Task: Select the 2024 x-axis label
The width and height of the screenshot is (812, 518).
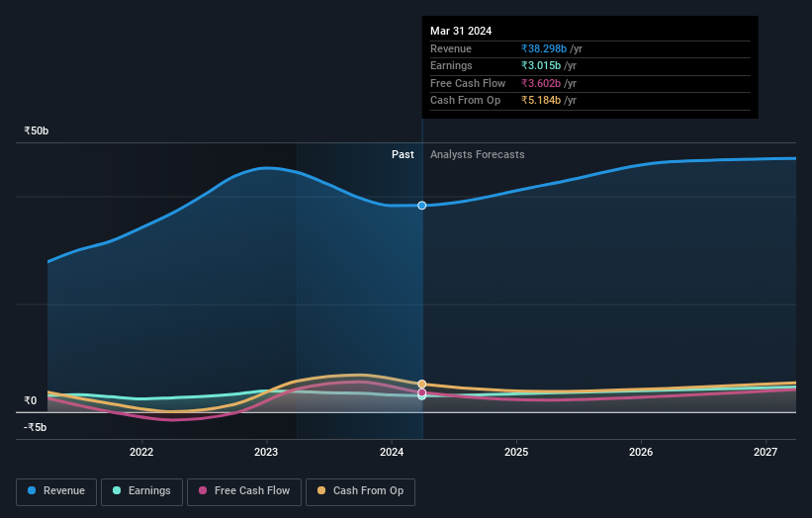Action: (x=392, y=452)
